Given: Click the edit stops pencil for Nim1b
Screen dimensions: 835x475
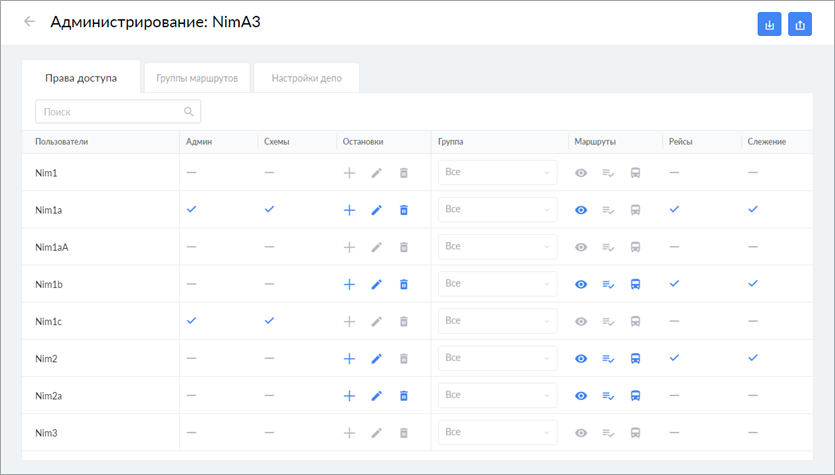Looking at the screenshot, I should click(377, 284).
